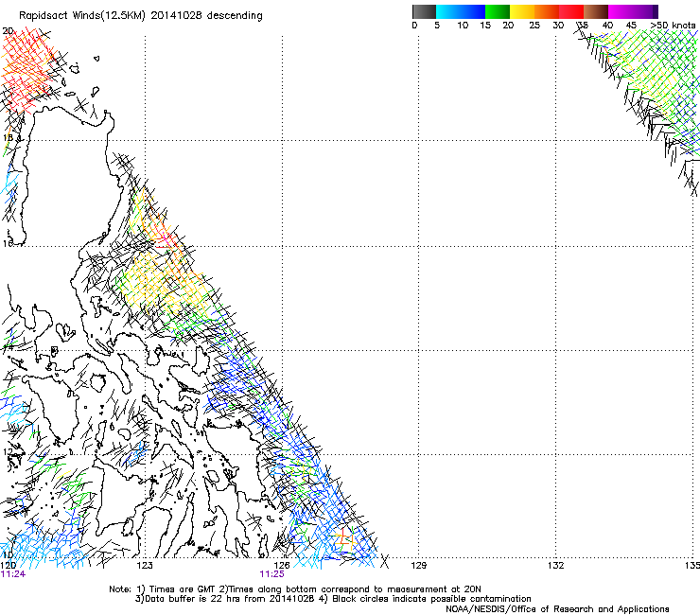Click the gray 0-5 knots color segment
This screenshot has height=615, width=700.
point(424,11)
